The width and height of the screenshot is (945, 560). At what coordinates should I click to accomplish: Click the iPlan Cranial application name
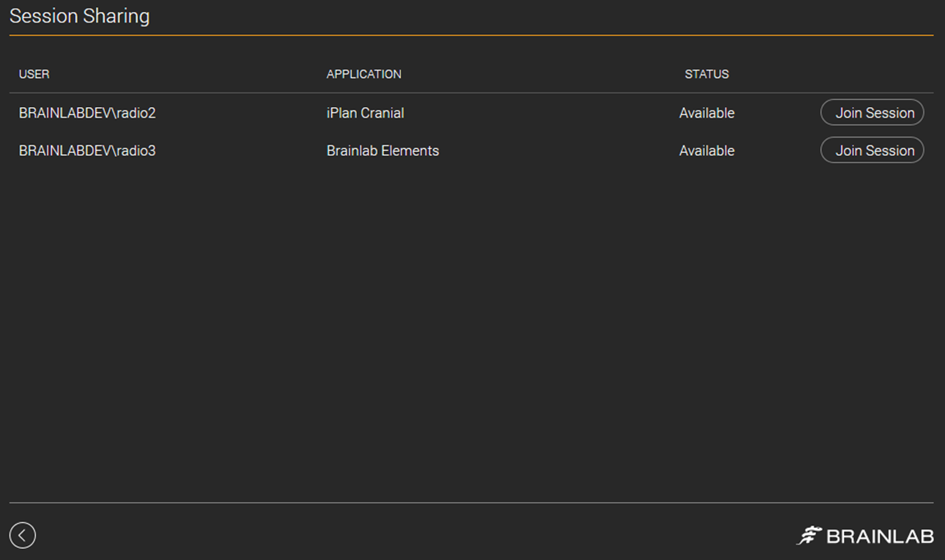(x=365, y=113)
